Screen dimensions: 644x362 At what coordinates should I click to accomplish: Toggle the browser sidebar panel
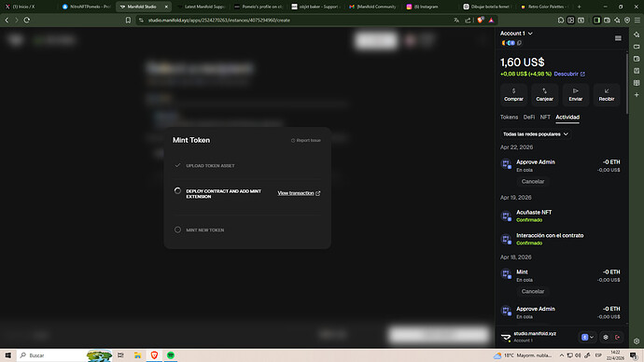coord(596,21)
